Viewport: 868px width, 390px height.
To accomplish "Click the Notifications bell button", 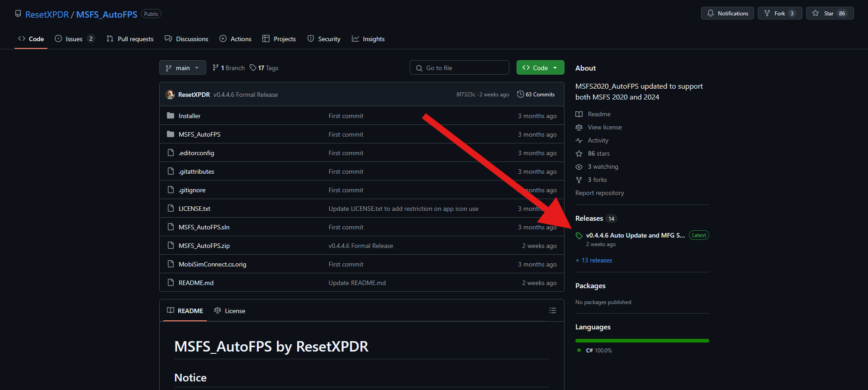I will click(x=727, y=14).
